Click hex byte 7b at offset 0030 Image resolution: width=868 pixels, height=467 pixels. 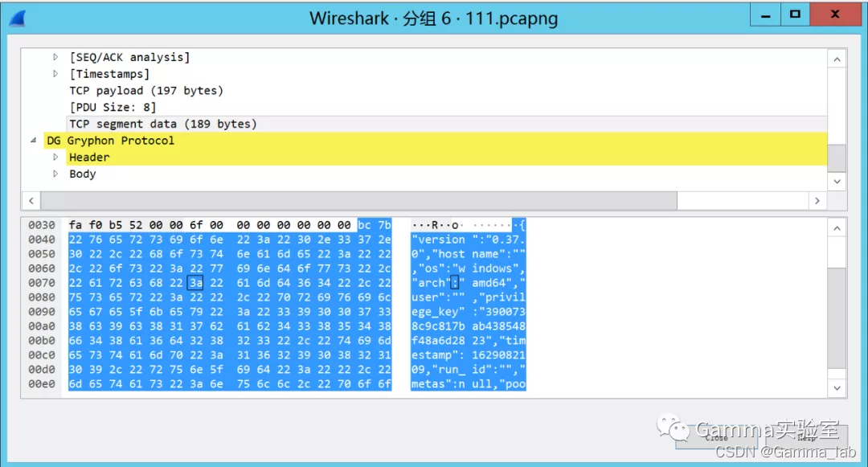(x=384, y=225)
